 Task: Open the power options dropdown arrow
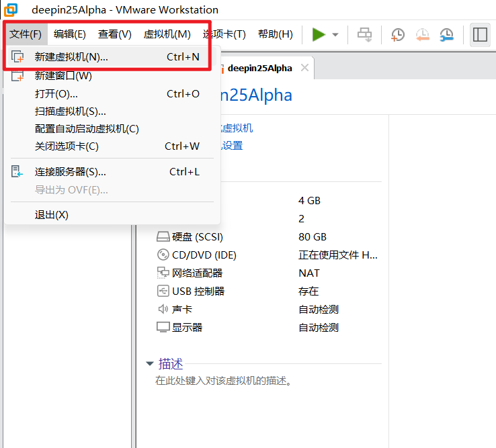[x=335, y=34]
